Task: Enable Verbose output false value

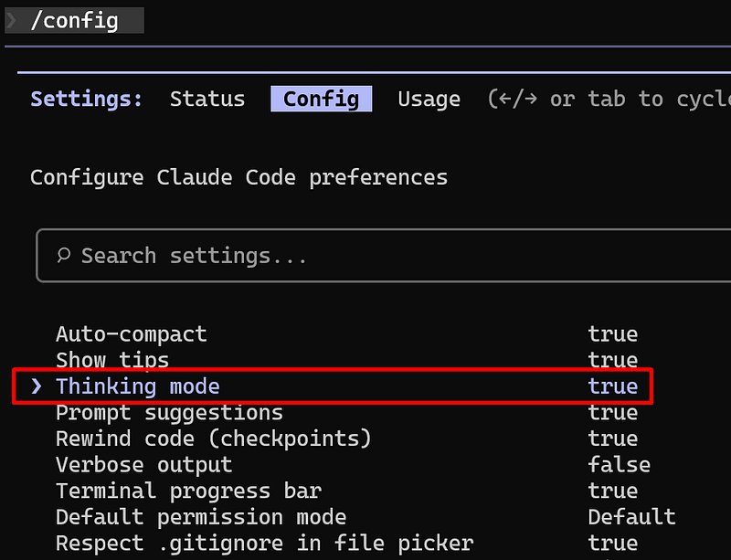Action: [619, 465]
